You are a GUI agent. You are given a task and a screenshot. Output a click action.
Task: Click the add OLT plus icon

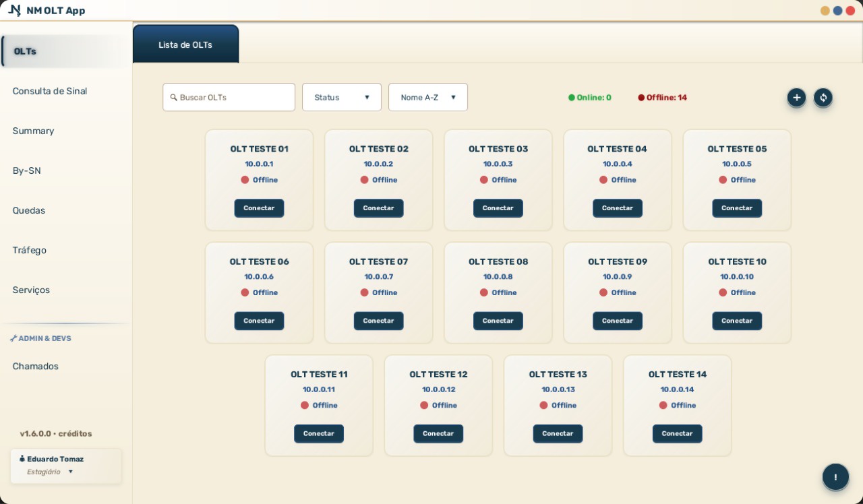tap(796, 98)
